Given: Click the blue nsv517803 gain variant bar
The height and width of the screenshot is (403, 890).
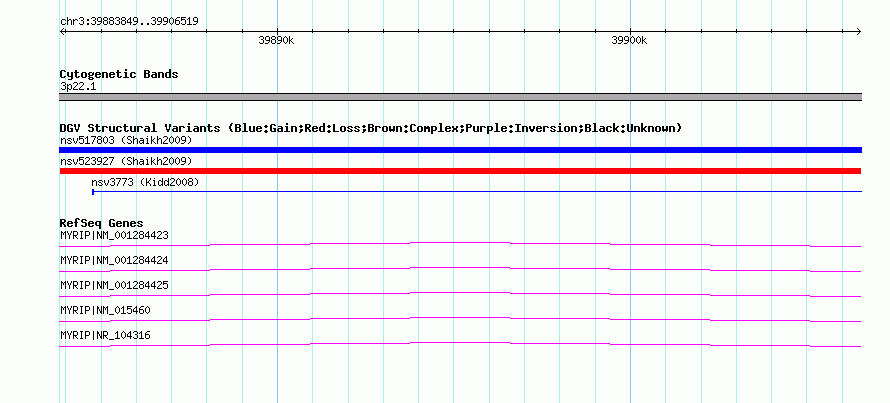Looking at the screenshot, I should [x=460, y=150].
